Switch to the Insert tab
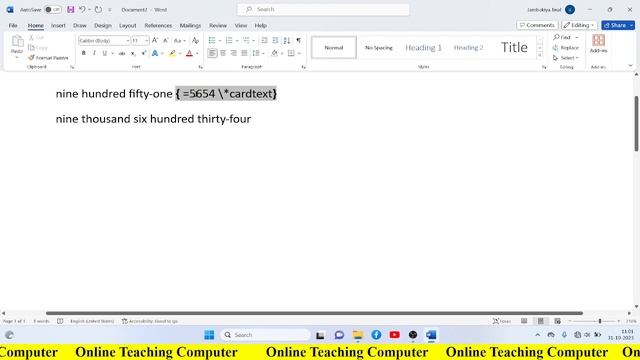The height and width of the screenshot is (360, 640). [58, 25]
